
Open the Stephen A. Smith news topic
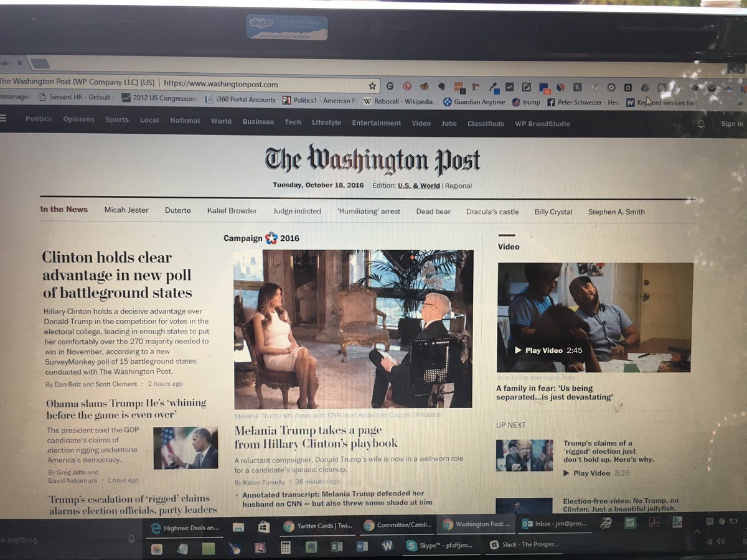[x=616, y=212]
